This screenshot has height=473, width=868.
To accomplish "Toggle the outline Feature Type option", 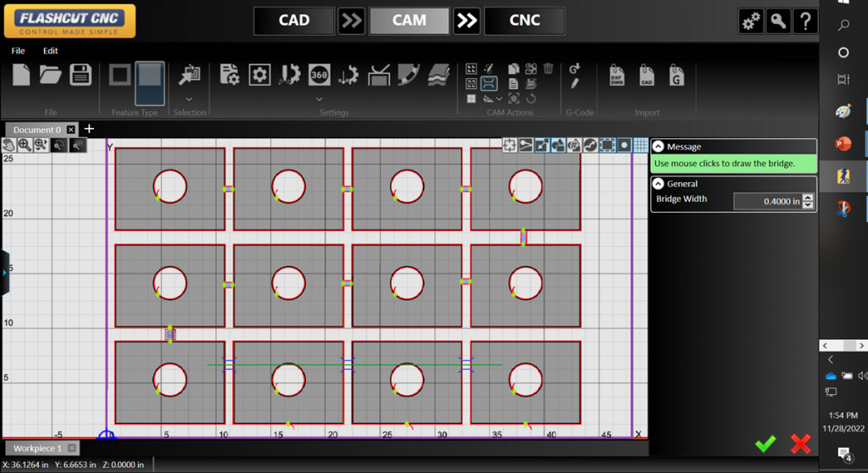I will click(x=120, y=75).
